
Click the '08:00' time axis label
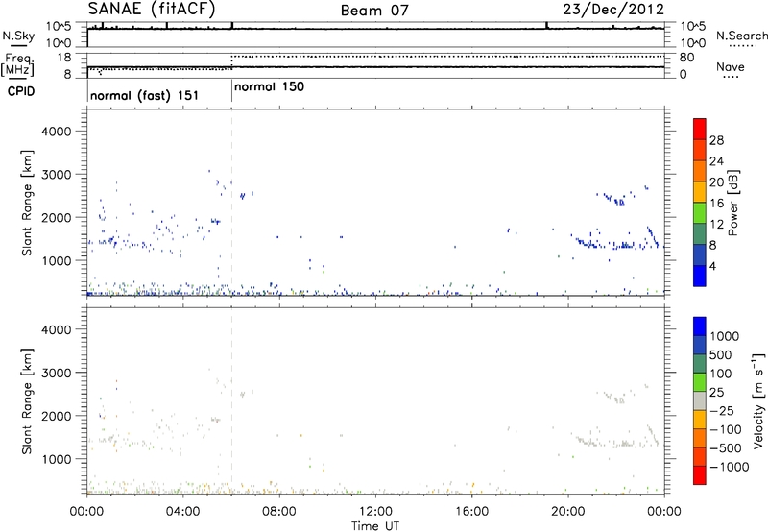279,512
